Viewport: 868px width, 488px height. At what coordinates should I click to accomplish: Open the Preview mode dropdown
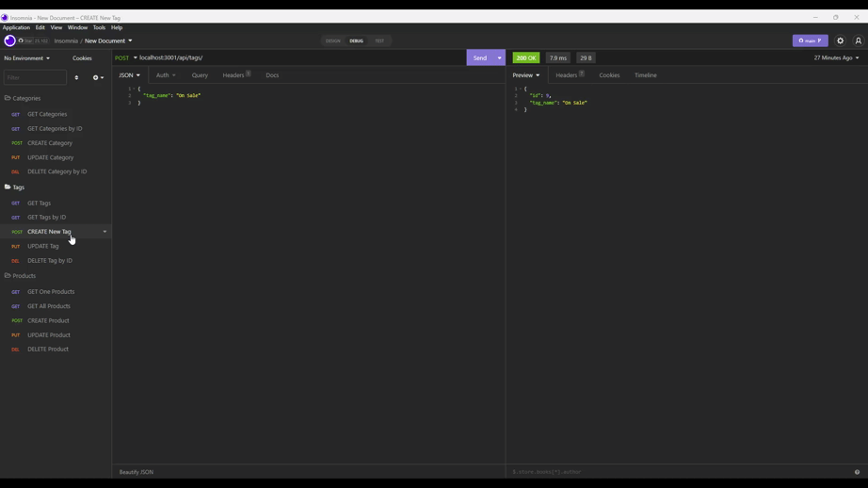526,74
